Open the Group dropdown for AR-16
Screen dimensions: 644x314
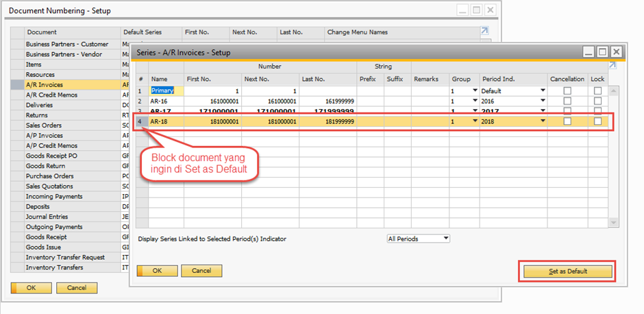pos(475,101)
